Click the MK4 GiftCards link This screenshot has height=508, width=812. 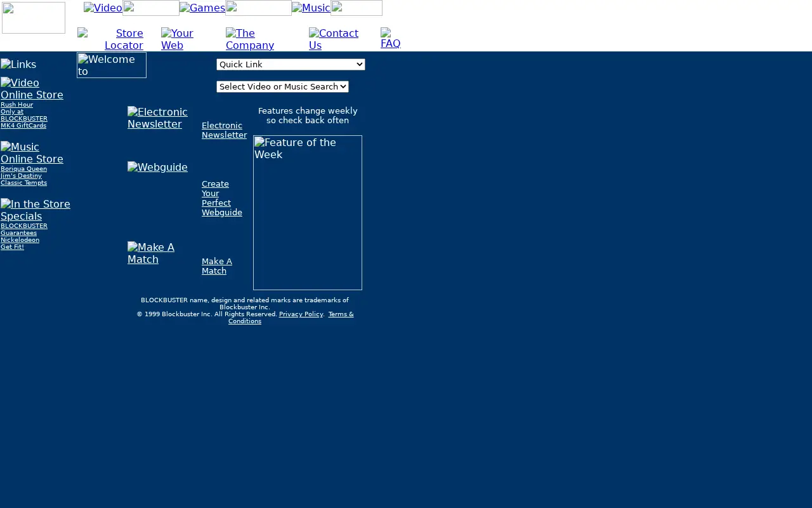pyautogui.click(x=23, y=126)
